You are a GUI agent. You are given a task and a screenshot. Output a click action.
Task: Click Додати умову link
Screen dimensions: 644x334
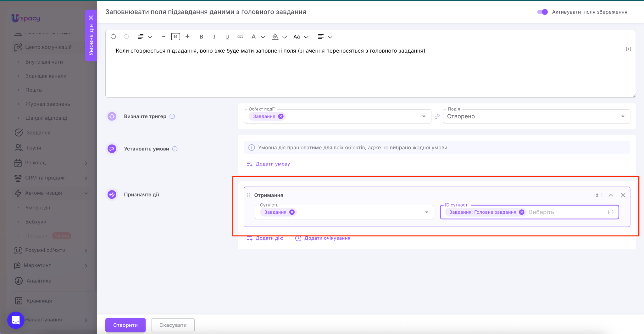coord(272,164)
